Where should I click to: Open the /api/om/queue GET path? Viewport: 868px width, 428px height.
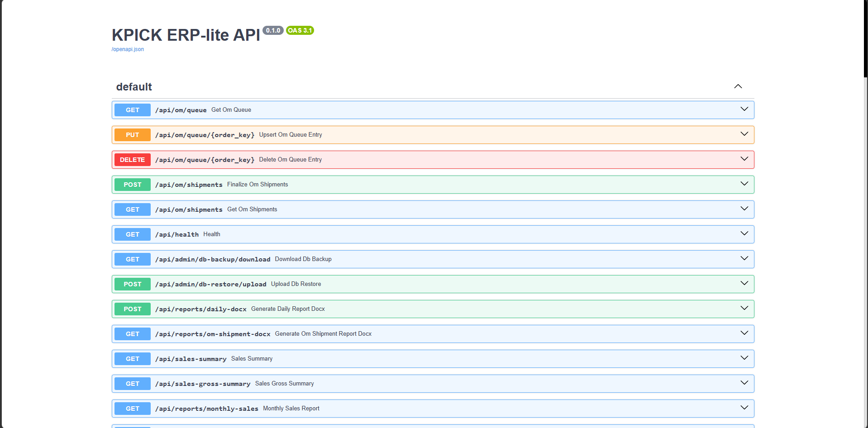click(x=181, y=110)
